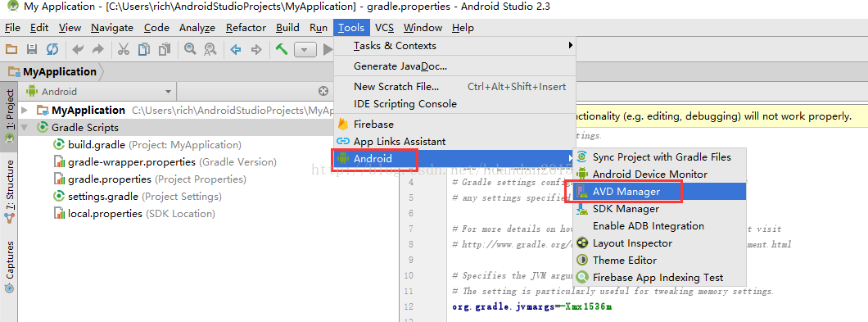The width and height of the screenshot is (868, 322).
Task: Click the gray Forward navigation arrow
Action: coord(255,50)
